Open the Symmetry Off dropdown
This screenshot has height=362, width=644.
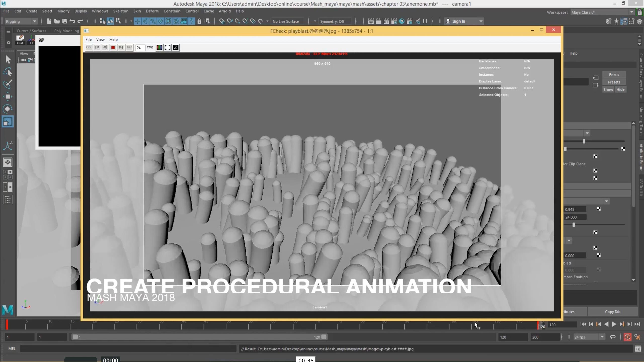click(335, 21)
